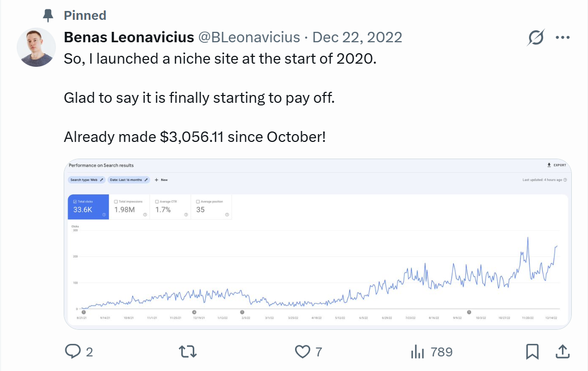
Task: Like the tweet with the heart icon
Action: (x=303, y=352)
